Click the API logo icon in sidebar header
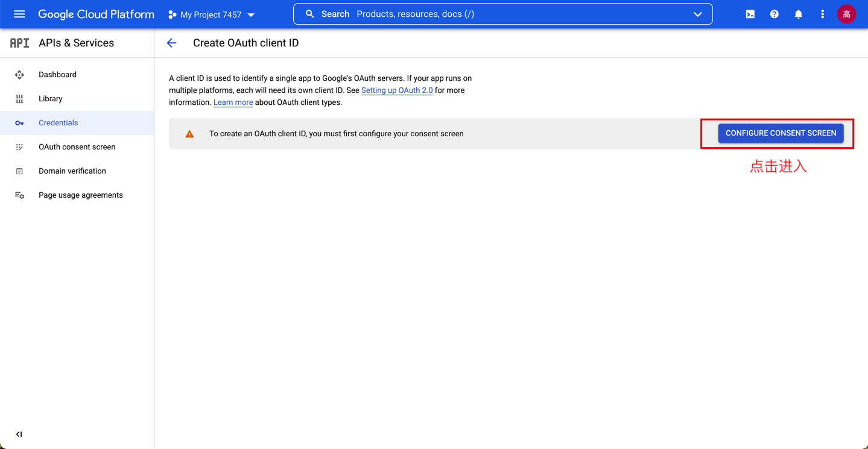868x449 pixels. [19, 43]
